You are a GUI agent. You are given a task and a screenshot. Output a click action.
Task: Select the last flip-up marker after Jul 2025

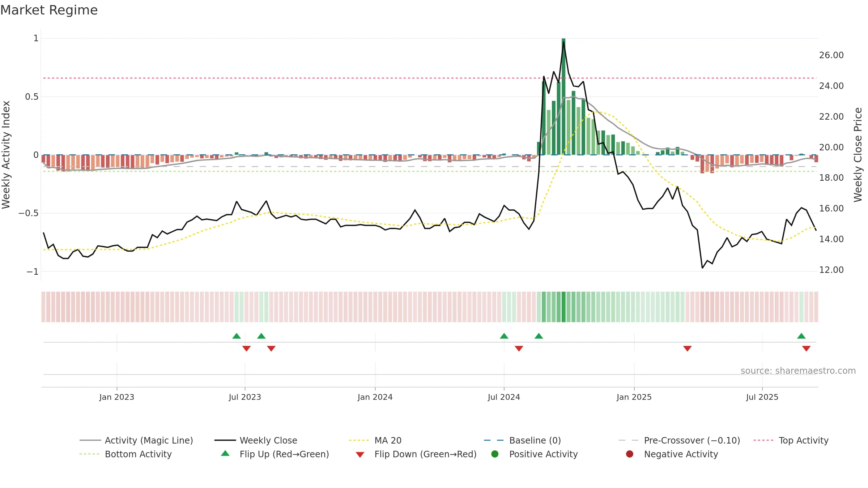(801, 336)
